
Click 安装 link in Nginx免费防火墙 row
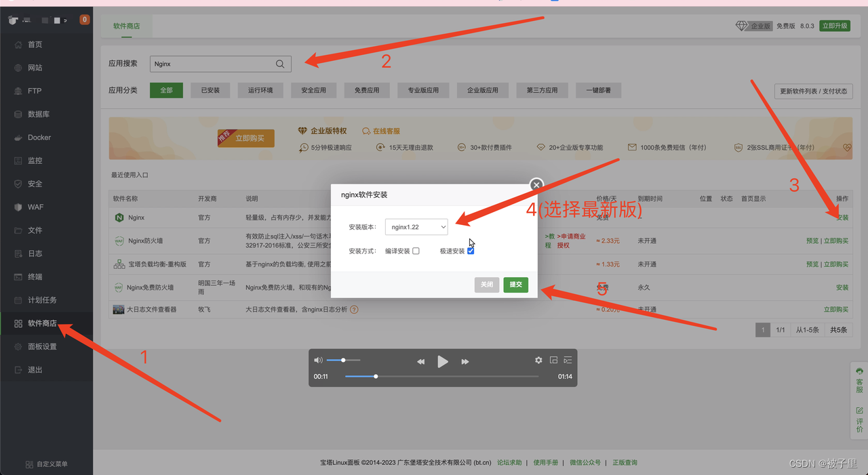pyautogui.click(x=842, y=287)
